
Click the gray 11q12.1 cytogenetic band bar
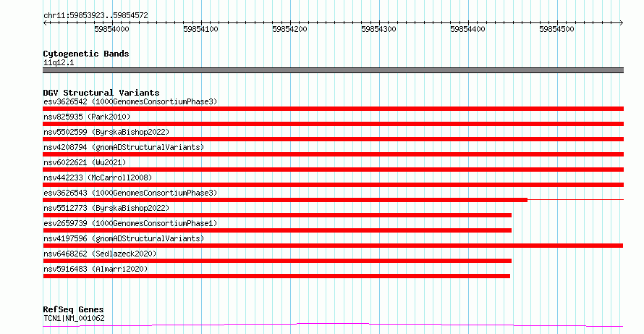pos(333,70)
